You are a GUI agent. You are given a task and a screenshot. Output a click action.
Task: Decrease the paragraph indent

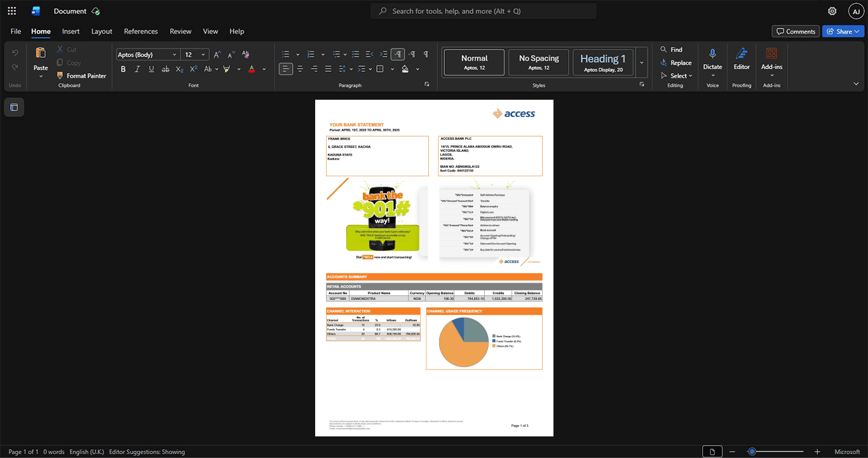click(370, 54)
